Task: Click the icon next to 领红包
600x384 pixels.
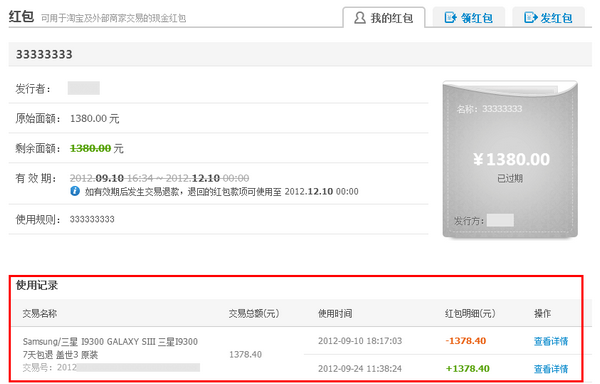Action: point(450,18)
